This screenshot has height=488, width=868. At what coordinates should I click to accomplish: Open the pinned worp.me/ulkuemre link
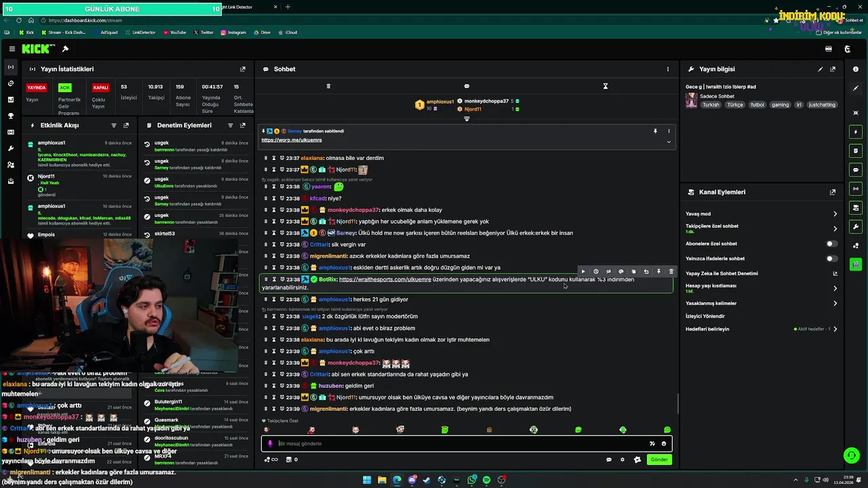click(x=292, y=140)
